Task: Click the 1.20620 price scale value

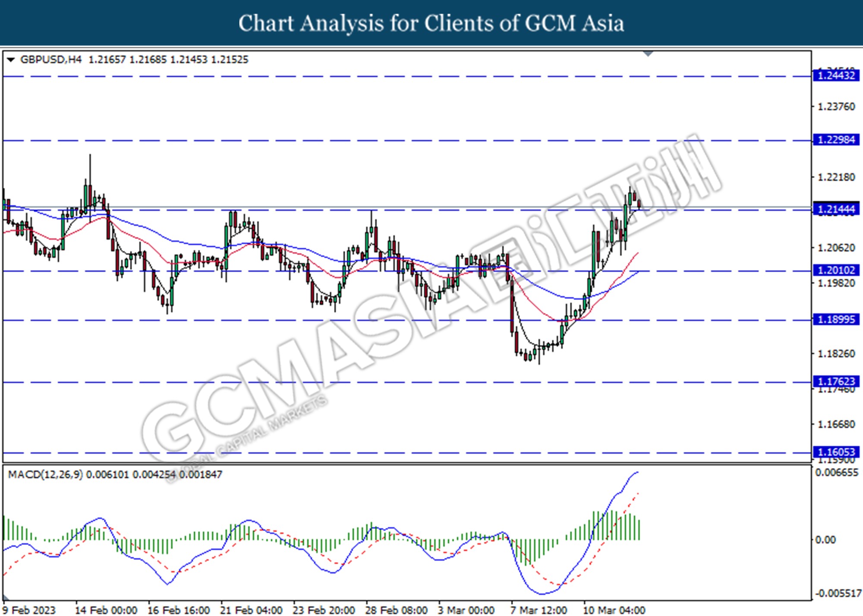Action: (x=836, y=248)
